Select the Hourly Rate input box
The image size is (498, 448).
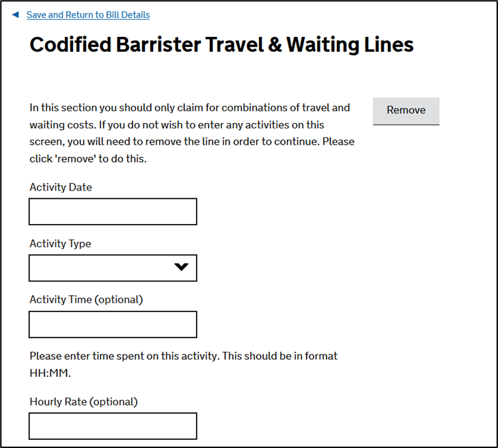[113, 425]
